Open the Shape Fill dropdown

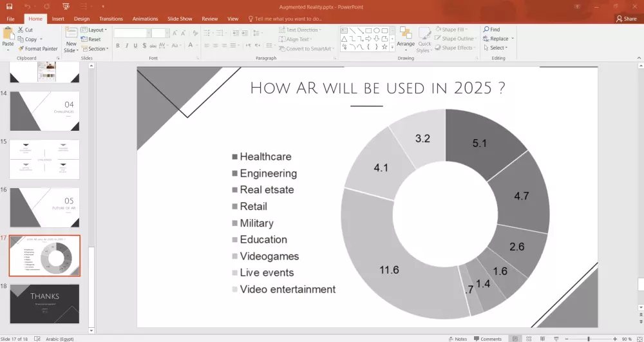(452, 30)
